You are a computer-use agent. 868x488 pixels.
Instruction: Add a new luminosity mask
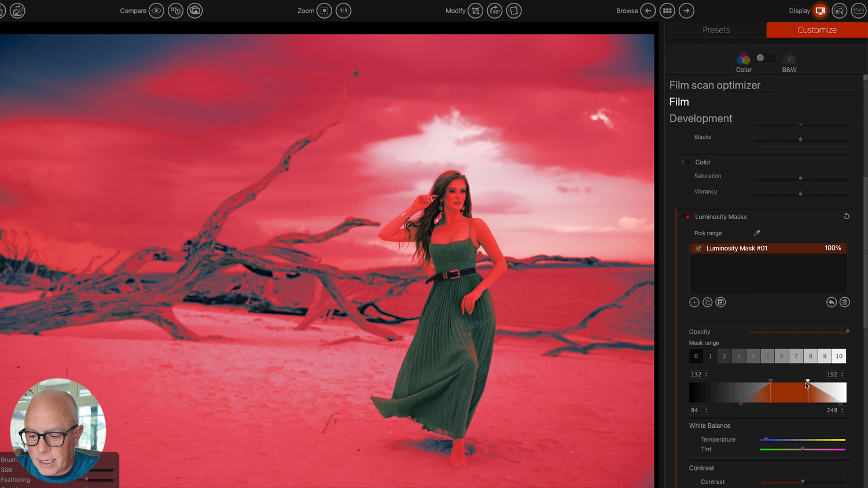694,302
